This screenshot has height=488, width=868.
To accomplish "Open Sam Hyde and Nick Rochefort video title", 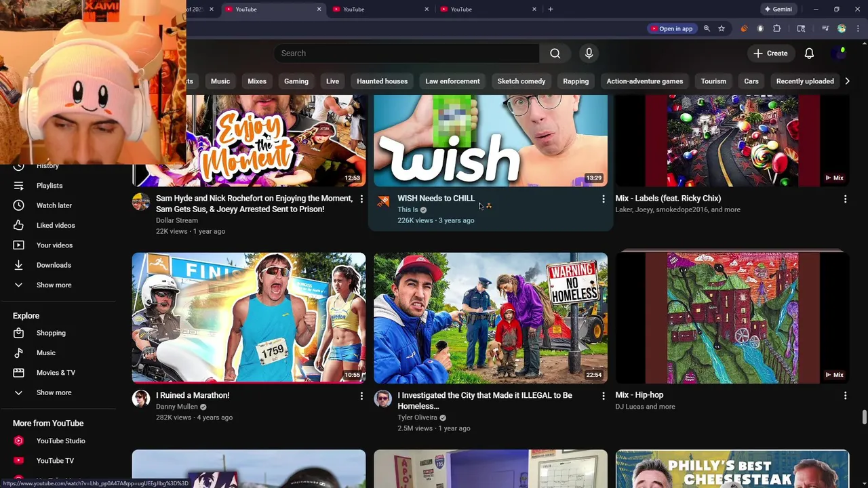I will click(x=254, y=203).
